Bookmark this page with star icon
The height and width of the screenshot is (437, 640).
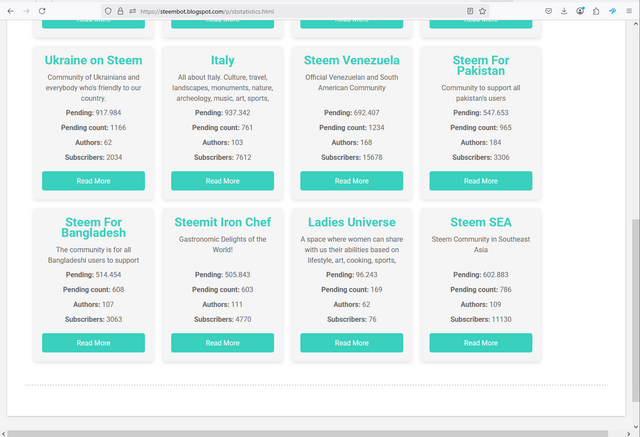point(482,11)
